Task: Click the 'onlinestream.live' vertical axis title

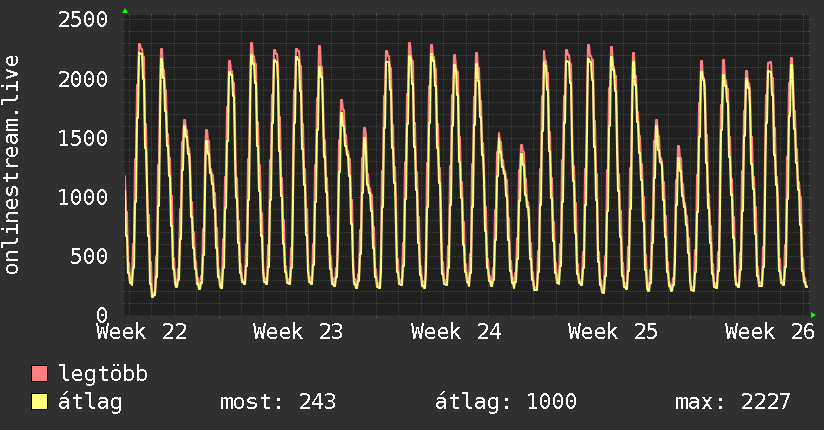Action: (11, 165)
